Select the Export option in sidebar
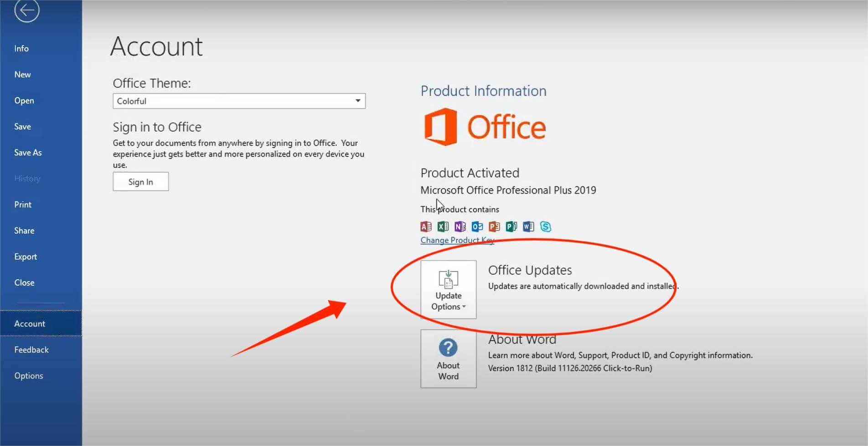 (x=25, y=256)
